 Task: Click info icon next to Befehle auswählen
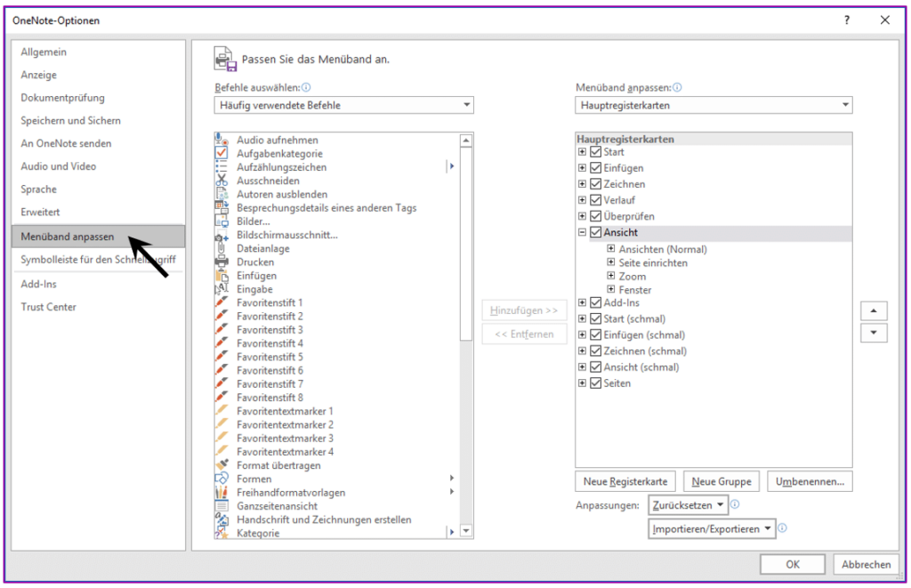point(306,87)
